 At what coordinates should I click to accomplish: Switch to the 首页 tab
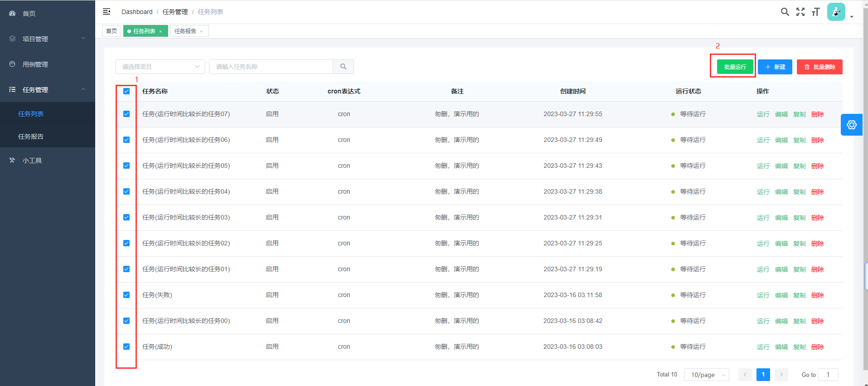tap(112, 31)
